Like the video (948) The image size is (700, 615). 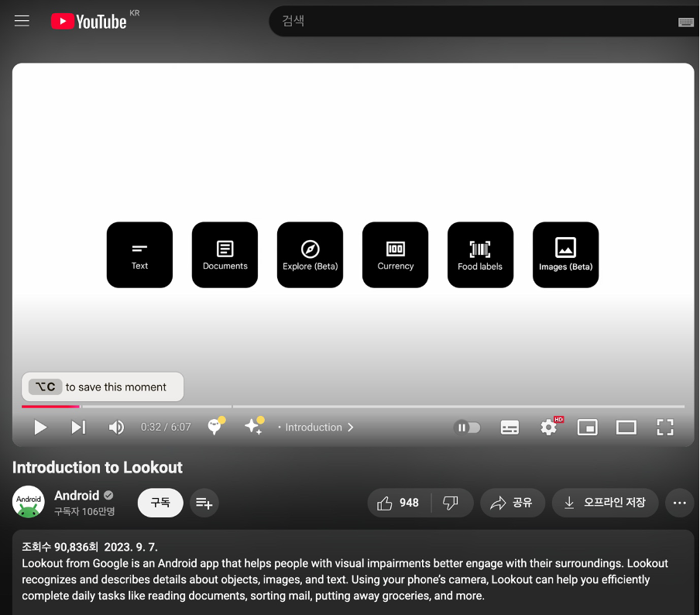pos(398,503)
